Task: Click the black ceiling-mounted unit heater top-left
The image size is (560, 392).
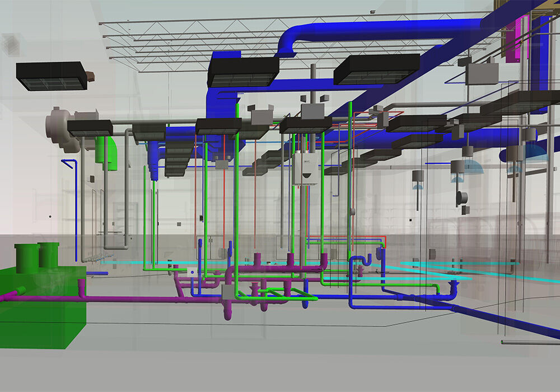Action: pyautogui.click(x=53, y=76)
